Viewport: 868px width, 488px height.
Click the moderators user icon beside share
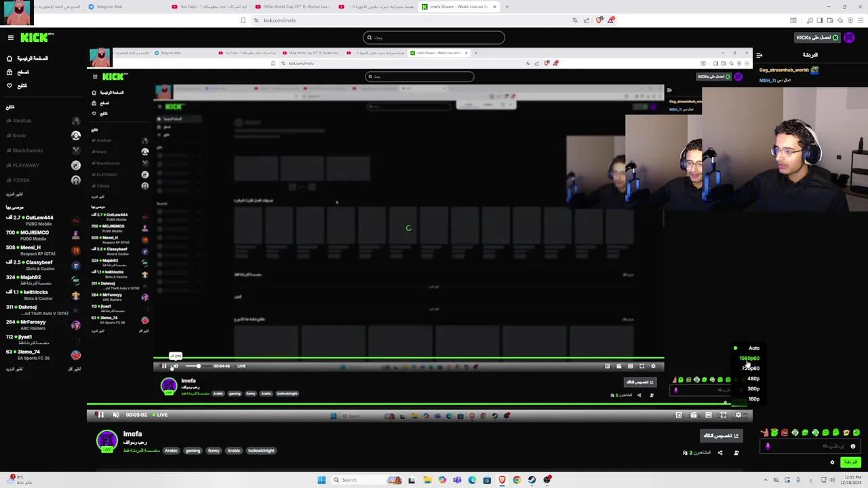coord(736,453)
